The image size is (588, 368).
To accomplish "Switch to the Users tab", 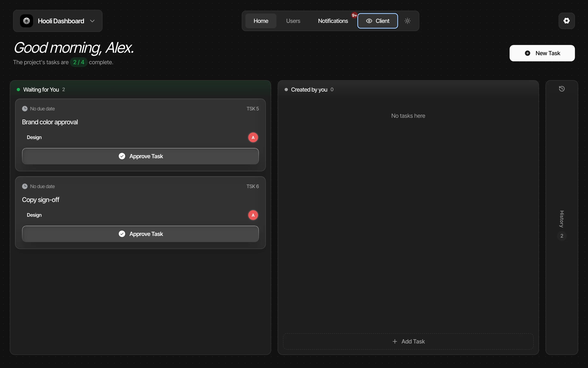I will point(293,21).
